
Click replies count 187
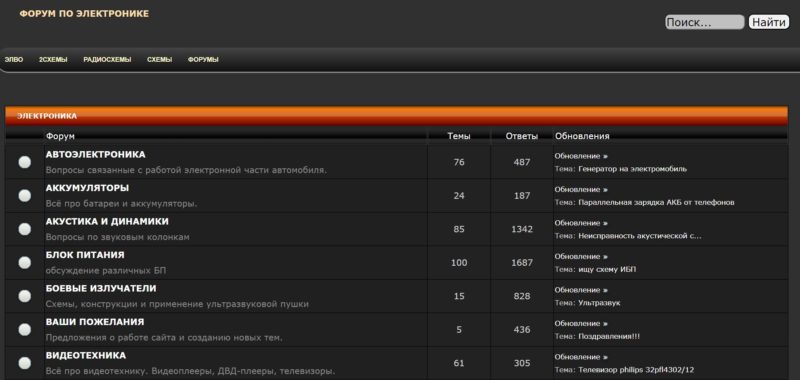(521, 196)
